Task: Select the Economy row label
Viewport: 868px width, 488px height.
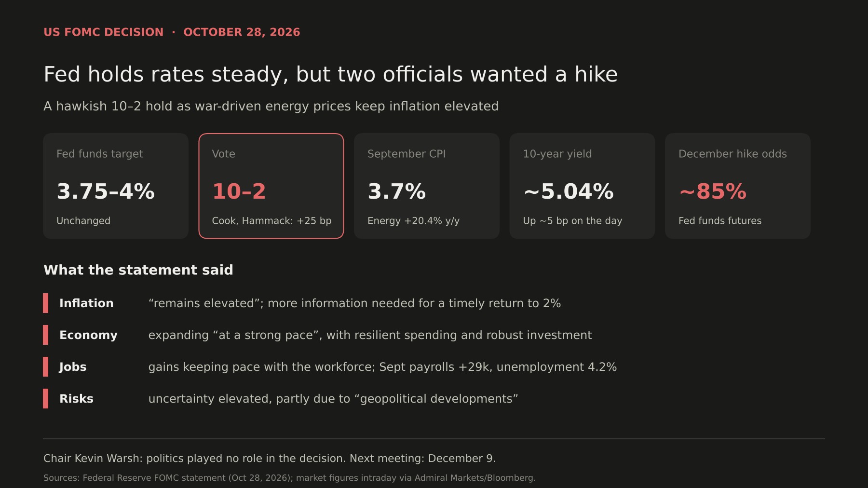Action: coord(88,335)
